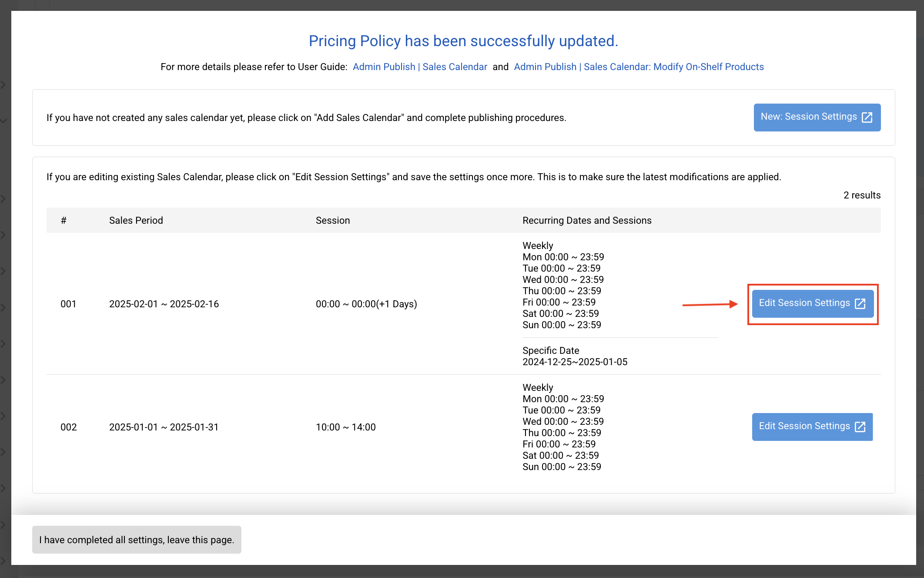Viewport: 924px width, 578px height.
Task: Open Admin Publish | Sales Calendar guide link
Action: (x=419, y=67)
